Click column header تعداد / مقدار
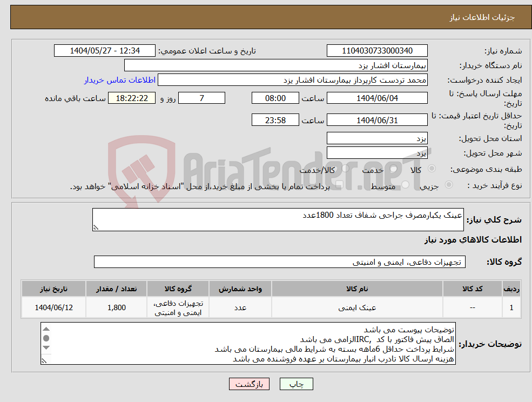The image size is (532, 402). (116, 289)
